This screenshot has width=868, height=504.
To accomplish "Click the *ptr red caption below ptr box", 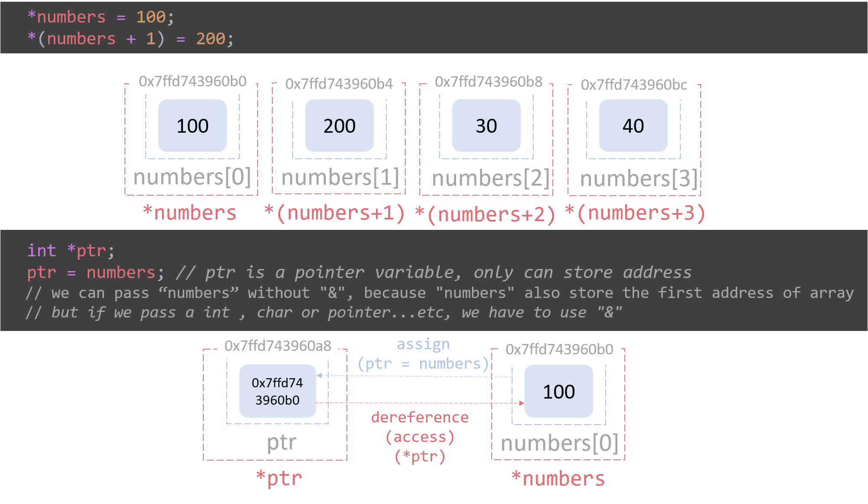I will (x=279, y=478).
